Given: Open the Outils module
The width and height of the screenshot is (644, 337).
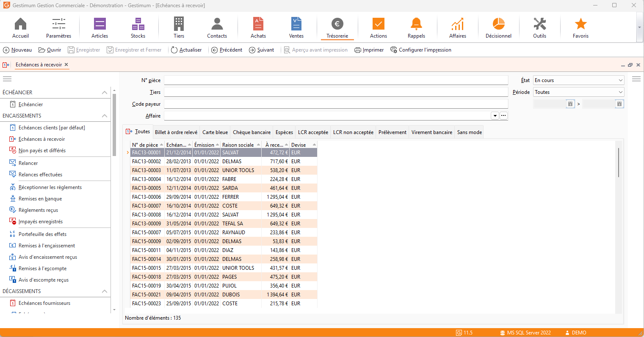Looking at the screenshot, I should (x=539, y=28).
